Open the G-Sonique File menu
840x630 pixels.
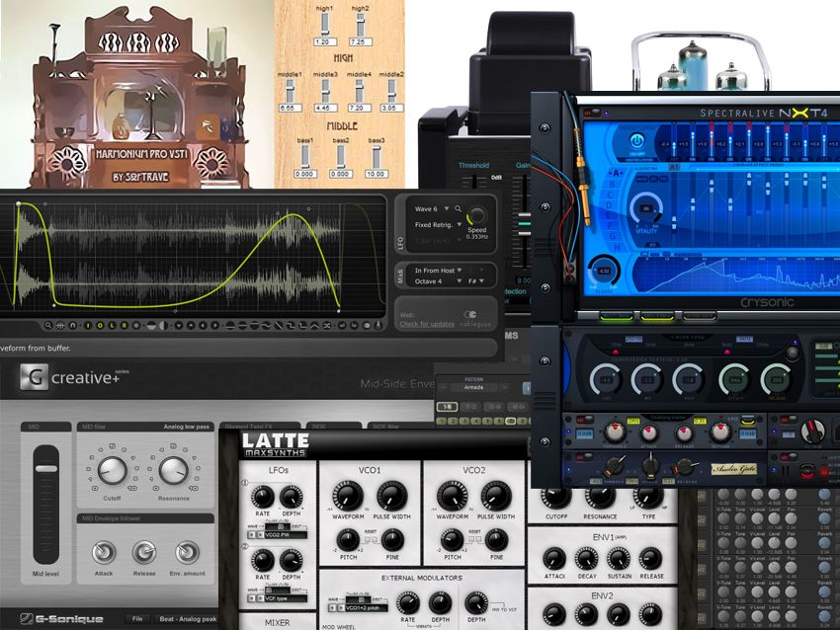pyautogui.click(x=136, y=618)
